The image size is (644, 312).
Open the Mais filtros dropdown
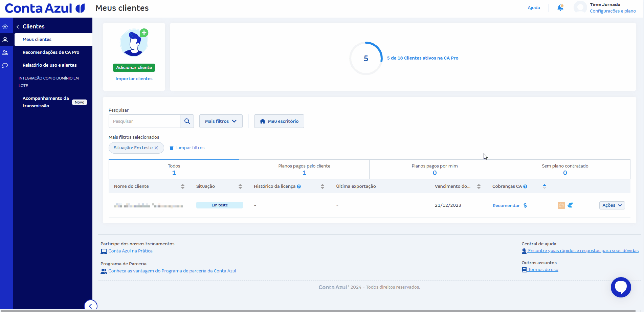click(x=221, y=121)
